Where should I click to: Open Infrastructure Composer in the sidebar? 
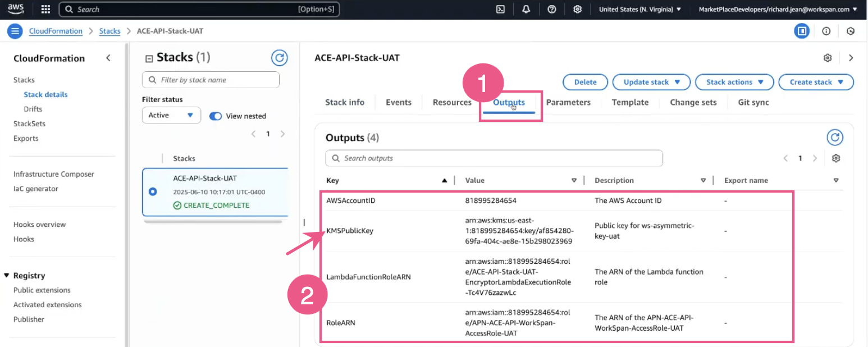tap(54, 174)
